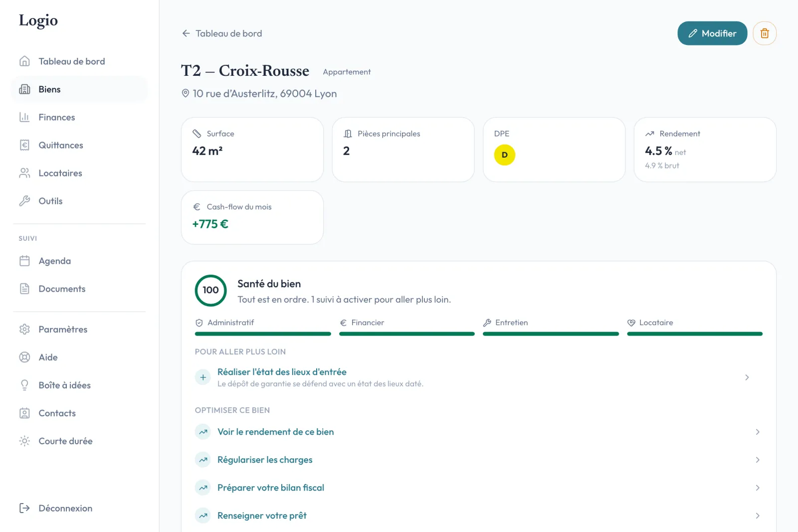Image resolution: width=798 pixels, height=532 pixels.
Task: Click the back arrow beside Tableau de bord
Action: point(186,33)
